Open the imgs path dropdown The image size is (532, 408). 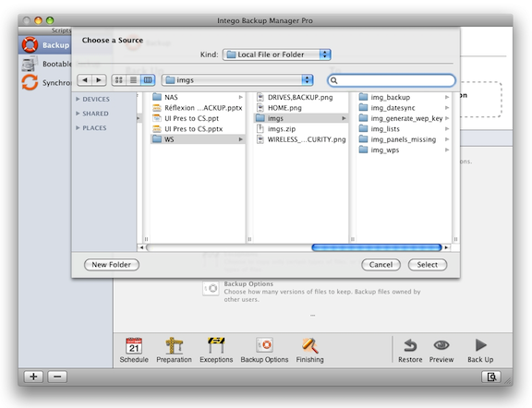[237, 80]
